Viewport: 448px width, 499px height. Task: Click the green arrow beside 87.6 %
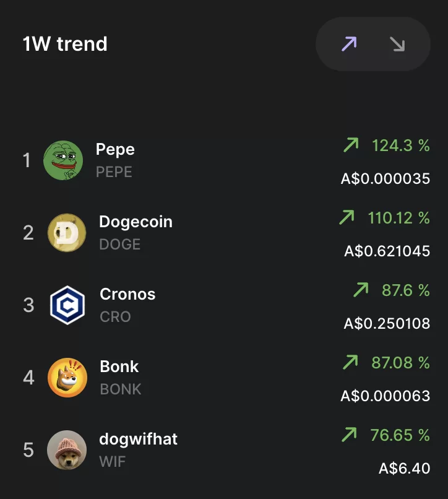[x=361, y=290]
